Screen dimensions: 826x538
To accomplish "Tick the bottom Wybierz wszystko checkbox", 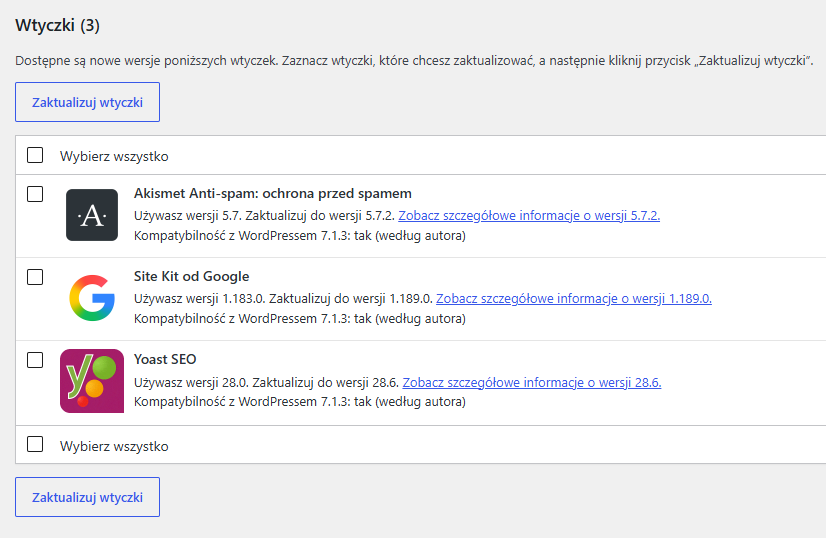I will click(35, 444).
